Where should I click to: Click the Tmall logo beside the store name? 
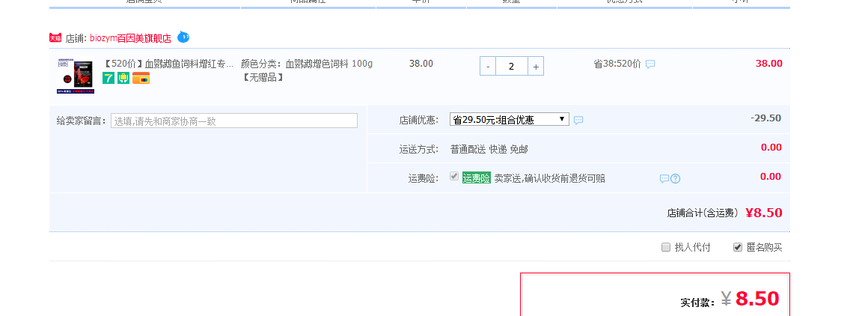[55, 37]
